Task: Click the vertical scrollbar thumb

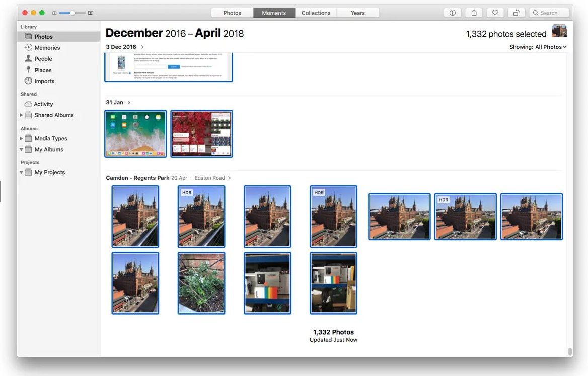Action: click(570, 352)
